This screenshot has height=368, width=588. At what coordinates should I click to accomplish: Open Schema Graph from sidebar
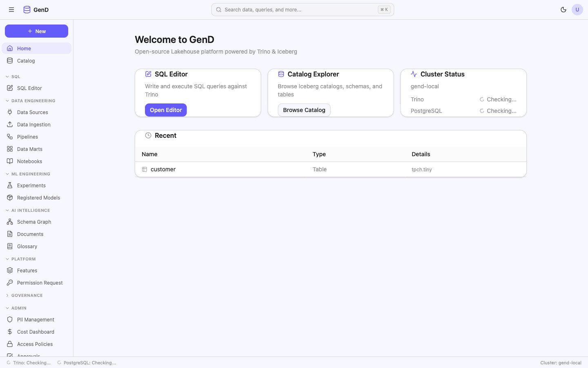tap(34, 222)
